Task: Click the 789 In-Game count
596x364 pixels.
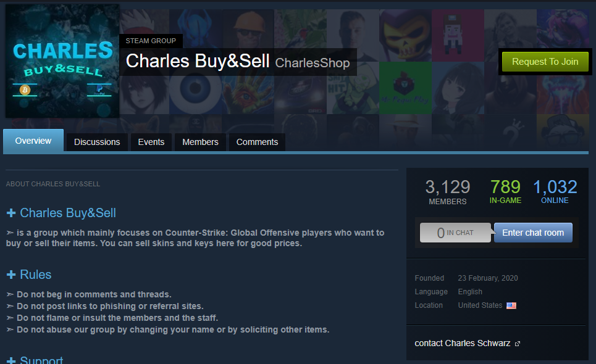Action: click(x=505, y=191)
